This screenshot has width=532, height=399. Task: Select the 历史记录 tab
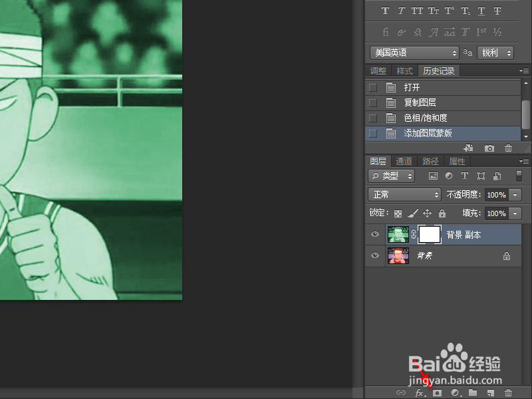[x=439, y=71]
